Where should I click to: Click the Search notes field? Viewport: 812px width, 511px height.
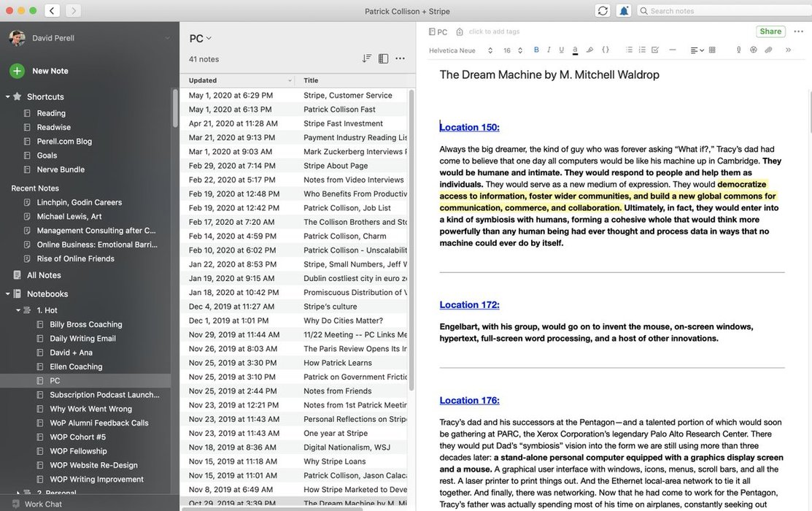point(722,11)
